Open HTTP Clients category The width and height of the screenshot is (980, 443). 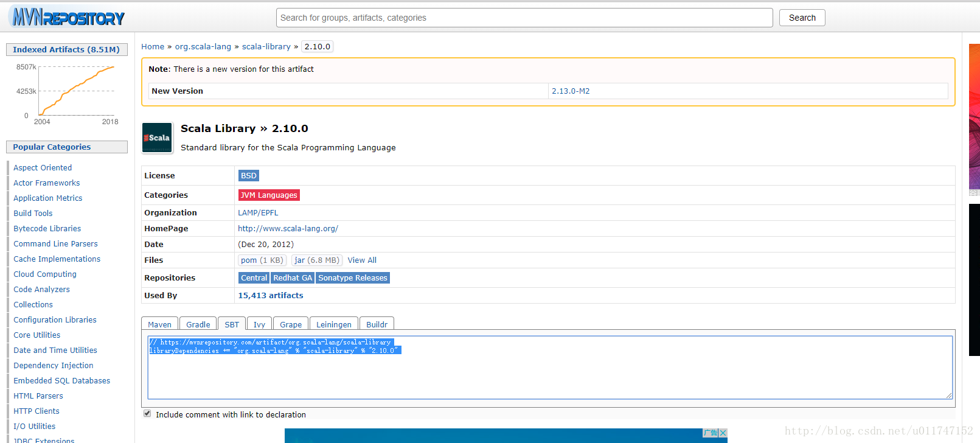36,411
